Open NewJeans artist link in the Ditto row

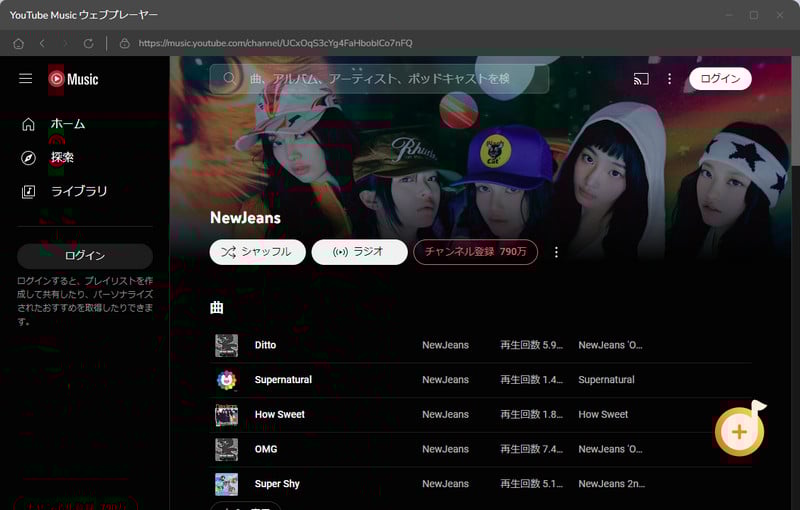tap(445, 345)
